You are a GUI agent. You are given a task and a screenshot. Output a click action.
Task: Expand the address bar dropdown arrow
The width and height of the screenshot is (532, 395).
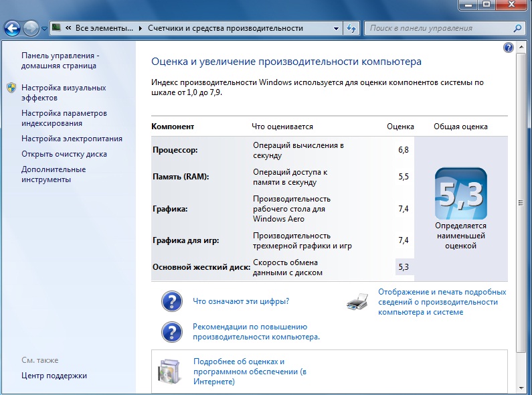(x=337, y=29)
